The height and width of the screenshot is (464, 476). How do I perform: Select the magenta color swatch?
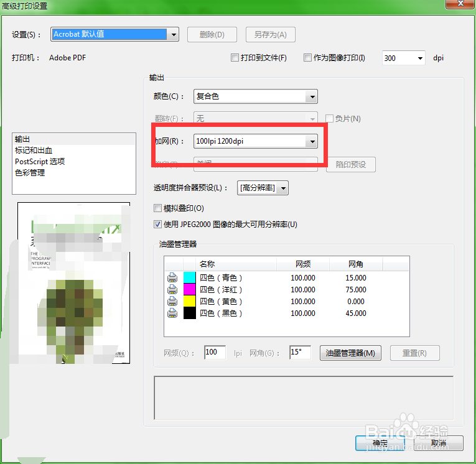coord(190,289)
